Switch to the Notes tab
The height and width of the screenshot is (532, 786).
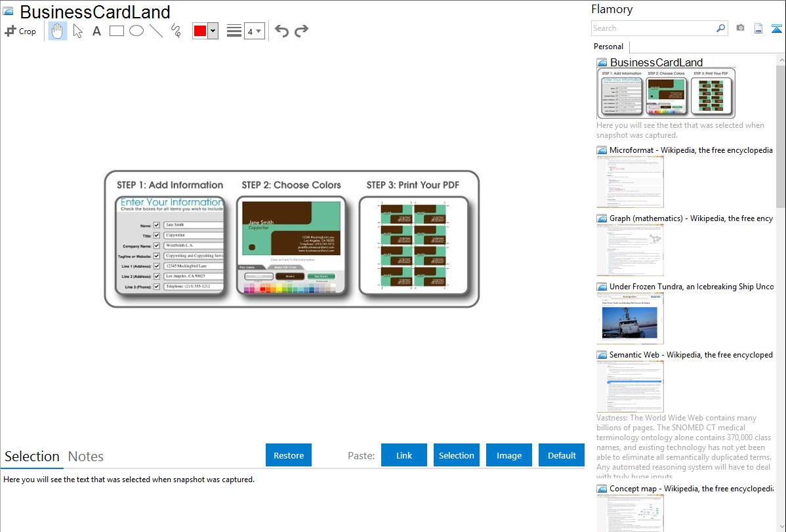(86, 457)
